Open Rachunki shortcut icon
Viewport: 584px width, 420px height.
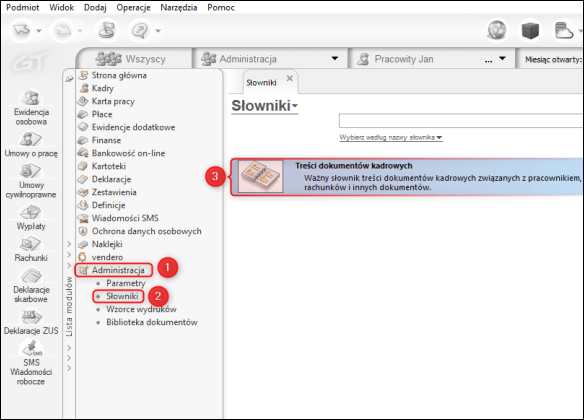[x=31, y=249]
